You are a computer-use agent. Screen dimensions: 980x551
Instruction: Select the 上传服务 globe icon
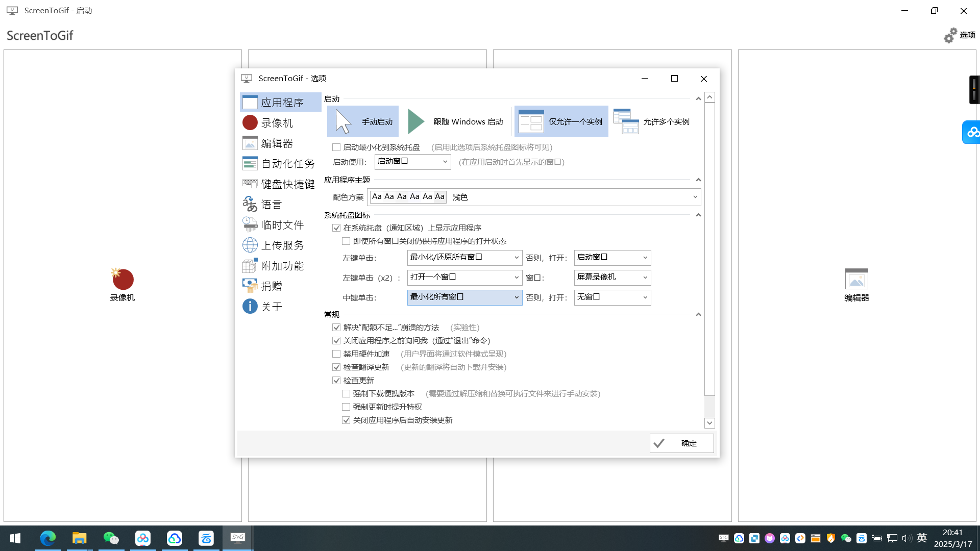click(x=250, y=245)
